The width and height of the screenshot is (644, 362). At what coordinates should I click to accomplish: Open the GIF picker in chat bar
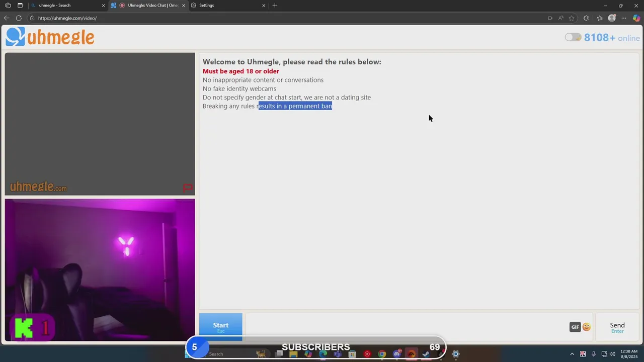pyautogui.click(x=575, y=327)
